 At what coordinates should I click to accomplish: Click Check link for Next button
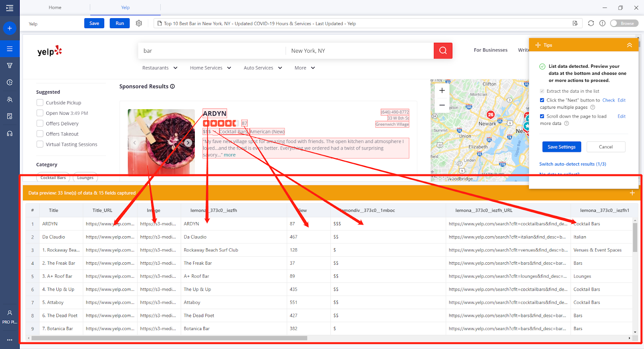(609, 100)
